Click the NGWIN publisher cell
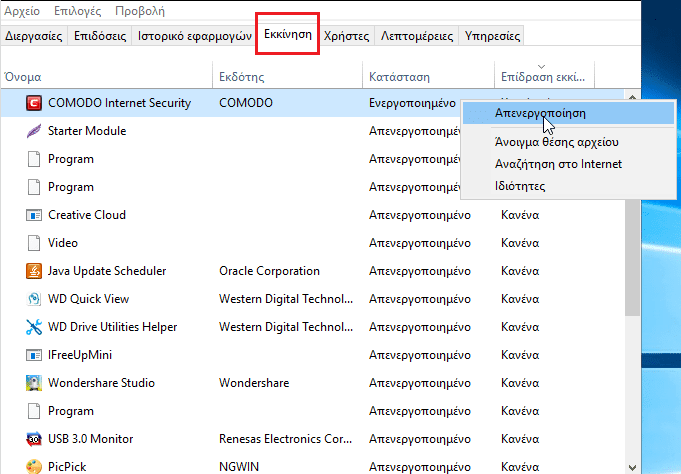Image resolution: width=681 pixels, height=474 pixels. [239, 467]
